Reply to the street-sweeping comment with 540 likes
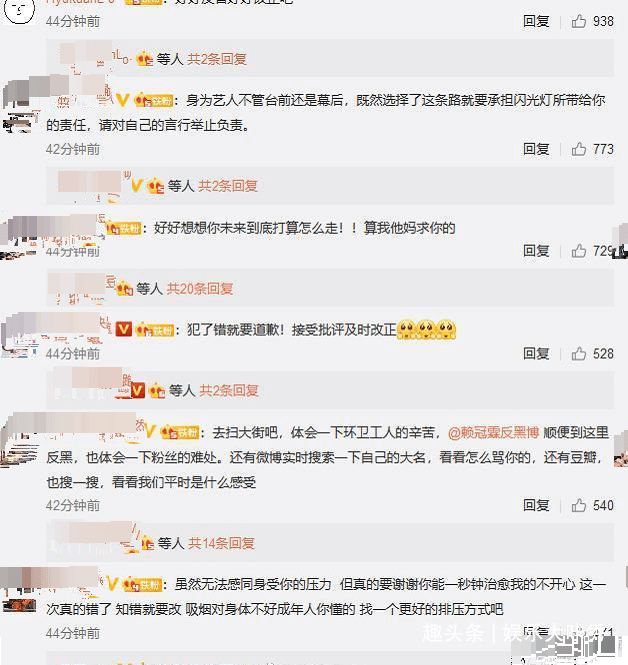The width and height of the screenshot is (628, 665). click(x=536, y=506)
